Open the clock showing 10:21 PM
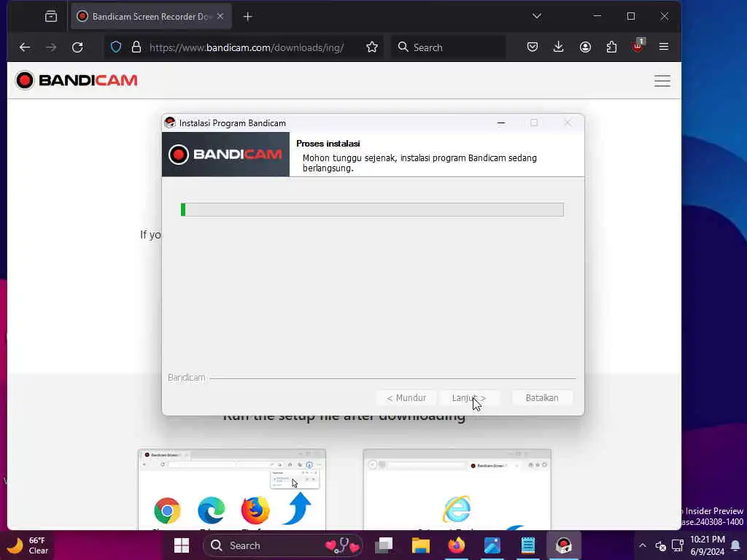This screenshot has width=747, height=560. tap(708, 545)
